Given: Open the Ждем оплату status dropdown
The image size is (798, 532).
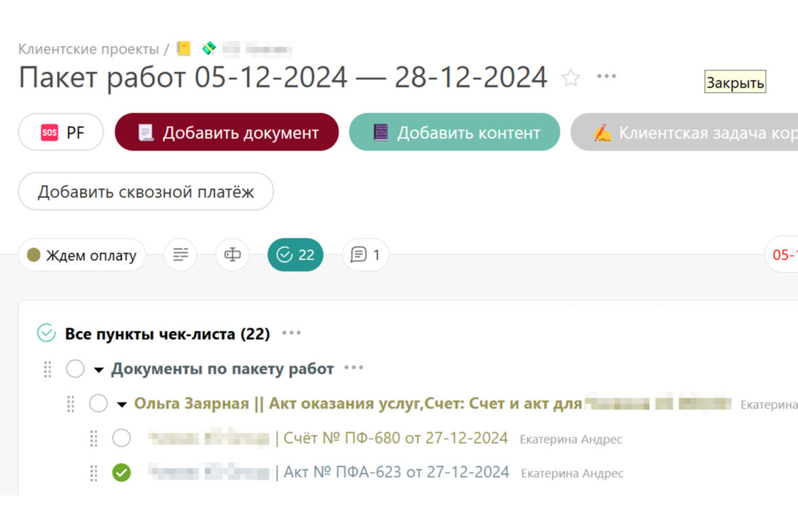Looking at the screenshot, I should (82, 254).
